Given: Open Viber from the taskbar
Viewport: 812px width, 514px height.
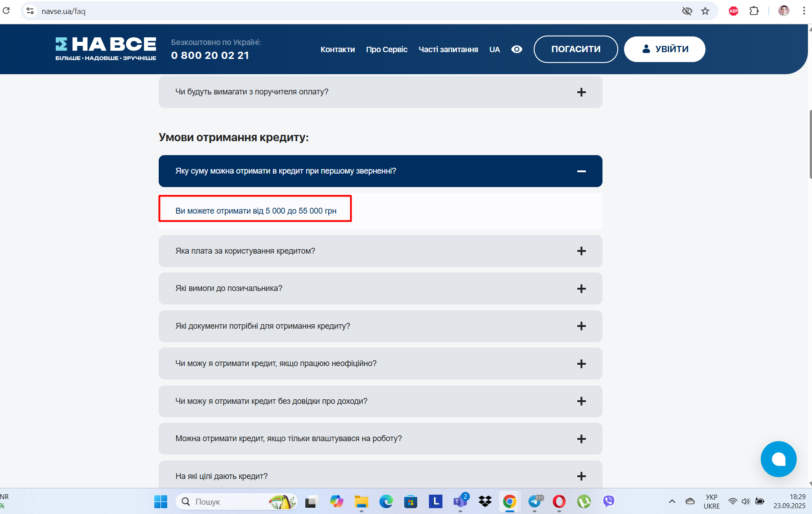Looking at the screenshot, I should click(x=609, y=501).
